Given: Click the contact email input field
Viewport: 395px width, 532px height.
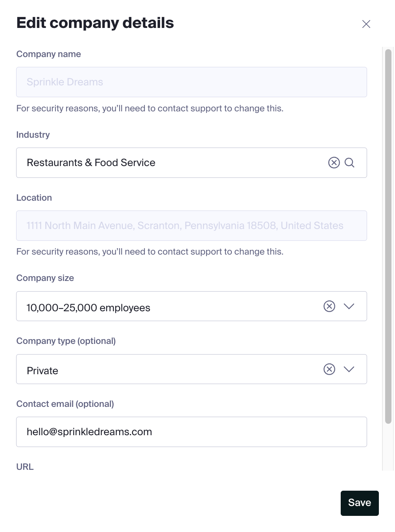Looking at the screenshot, I should point(192,432).
